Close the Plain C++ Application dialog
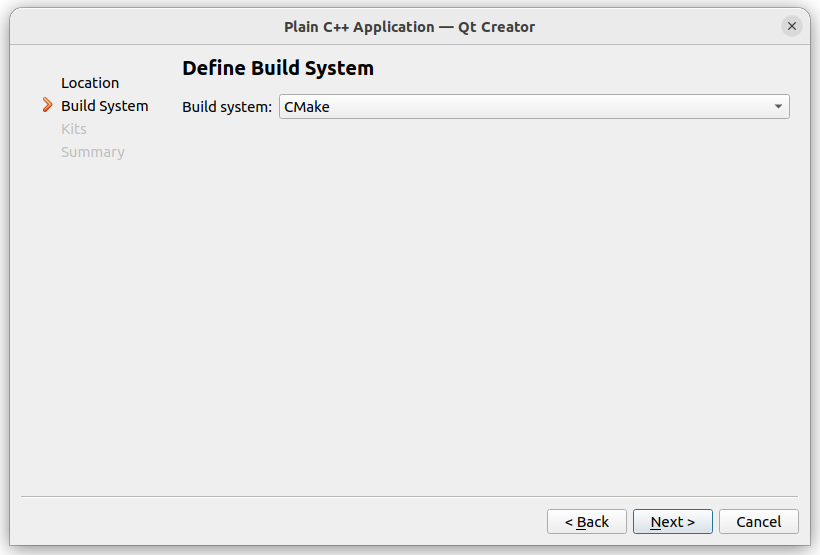820x555 pixels. 792,26
